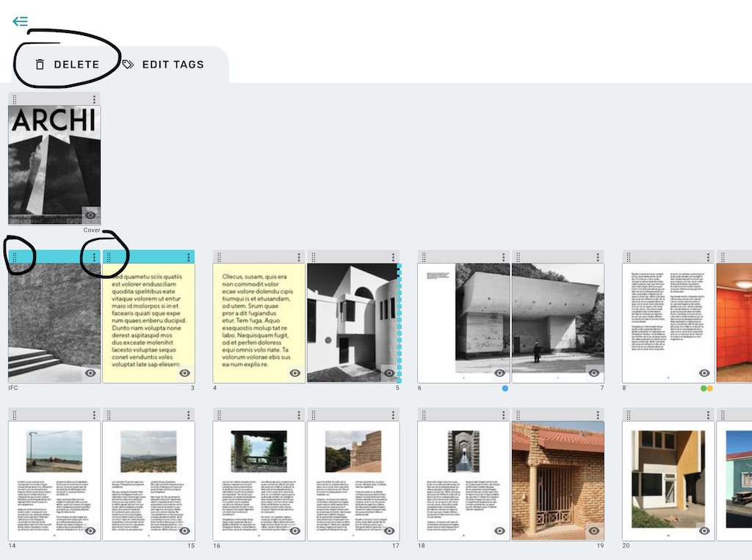Open the three-dot menu on page 7
Screen dimensions: 752x560
point(597,258)
